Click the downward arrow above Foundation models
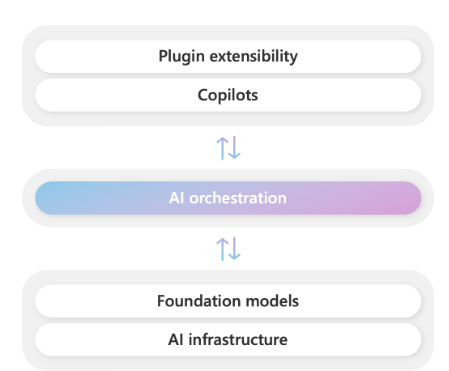The height and width of the screenshot is (371, 449). tap(234, 248)
